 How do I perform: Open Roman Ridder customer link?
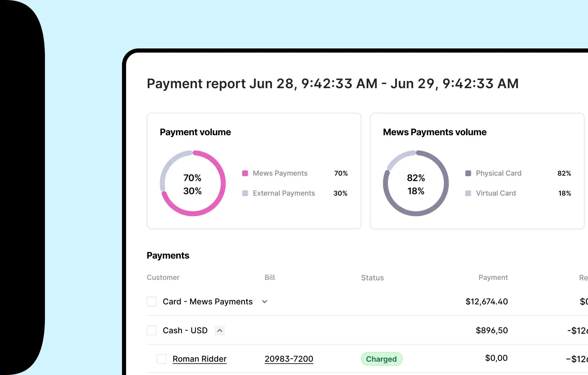point(199,359)
